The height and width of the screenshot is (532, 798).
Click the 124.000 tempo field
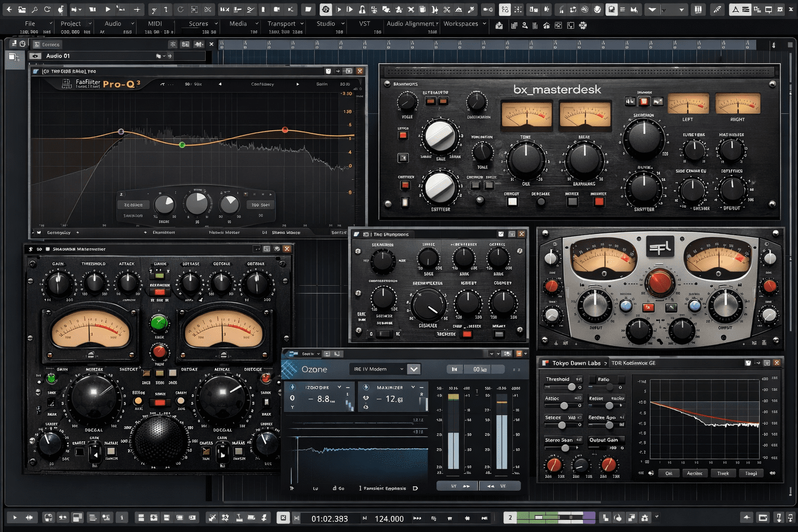[x=389, y=518]
